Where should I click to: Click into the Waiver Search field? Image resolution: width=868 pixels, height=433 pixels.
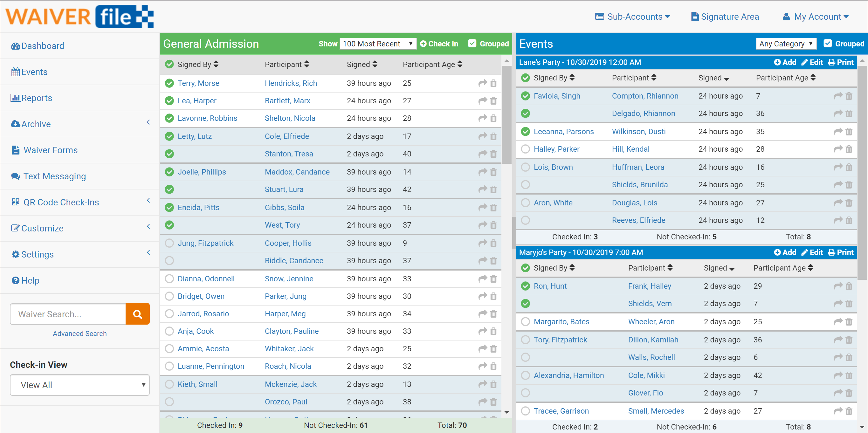click(68, 314)
